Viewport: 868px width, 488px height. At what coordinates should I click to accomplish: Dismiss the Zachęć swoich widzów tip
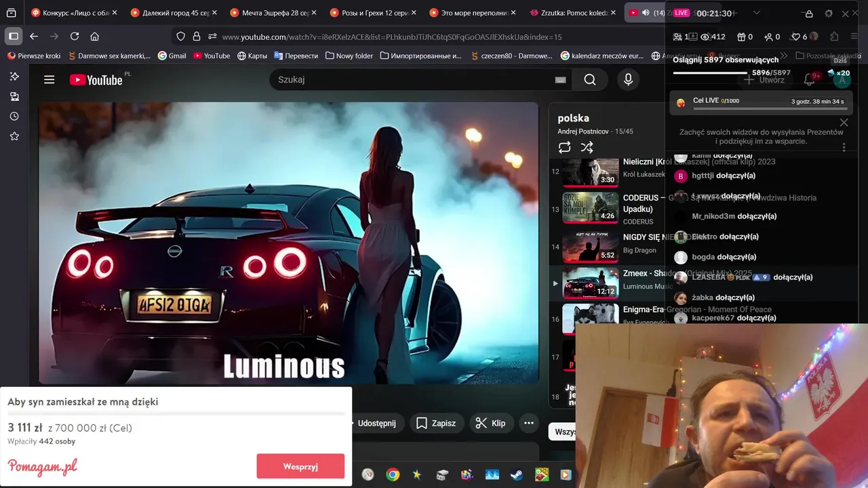[x=844, y=123]
